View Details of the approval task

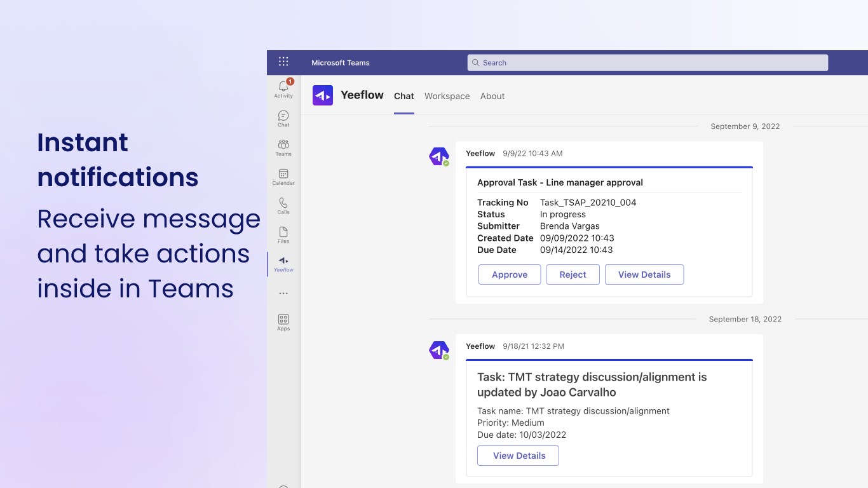pos(644,274)
